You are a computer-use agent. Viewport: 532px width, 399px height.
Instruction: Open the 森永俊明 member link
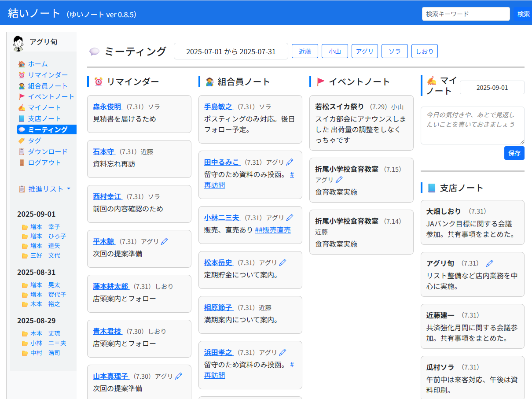pos(107,107)
